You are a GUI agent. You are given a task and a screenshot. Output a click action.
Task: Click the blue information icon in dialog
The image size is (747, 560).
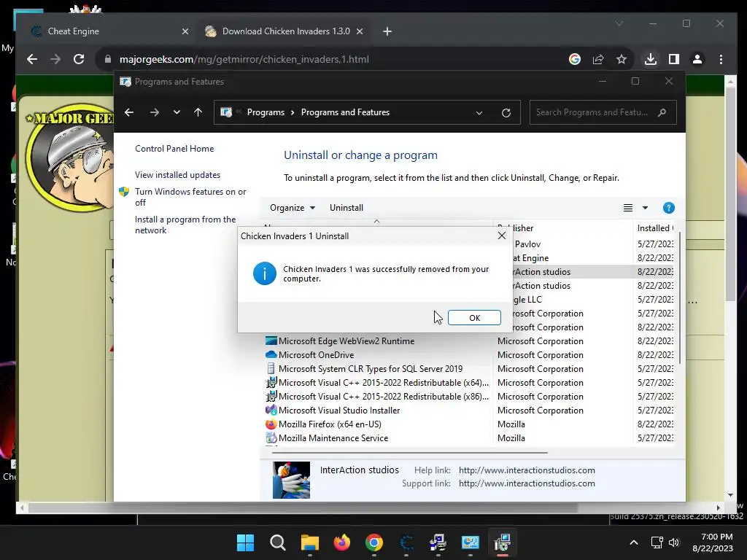(x=264, y=273)
